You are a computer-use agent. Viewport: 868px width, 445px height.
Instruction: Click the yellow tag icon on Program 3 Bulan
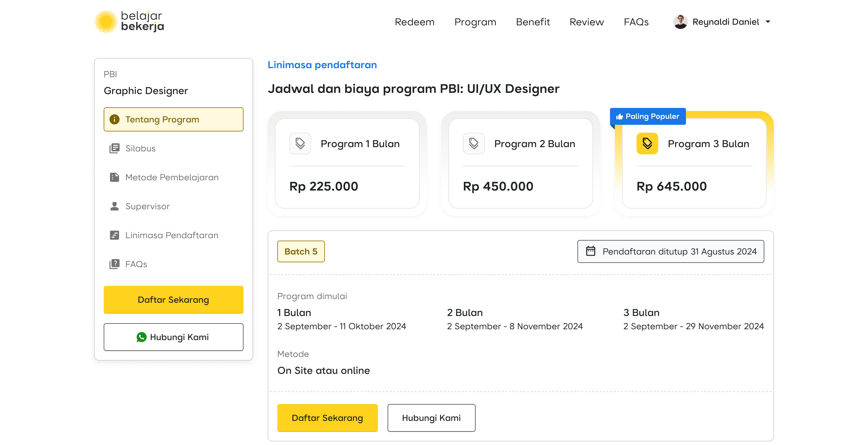click(647, 144)
